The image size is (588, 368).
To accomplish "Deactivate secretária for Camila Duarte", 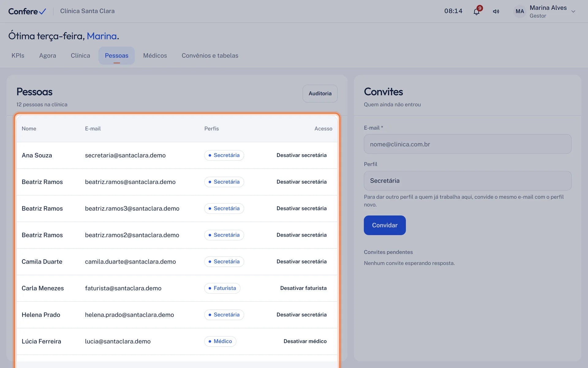I will 301,262.
